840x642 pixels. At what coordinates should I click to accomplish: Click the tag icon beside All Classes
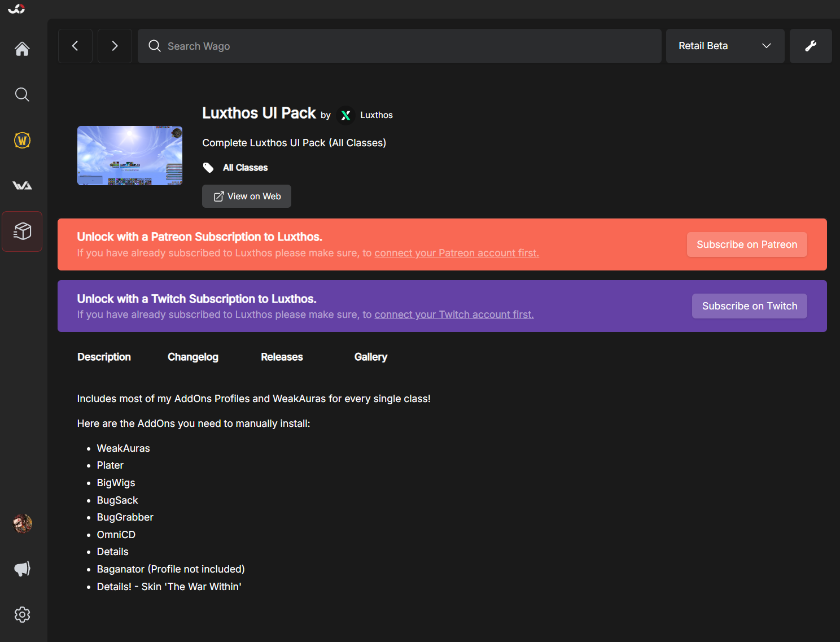coord(208,168)
